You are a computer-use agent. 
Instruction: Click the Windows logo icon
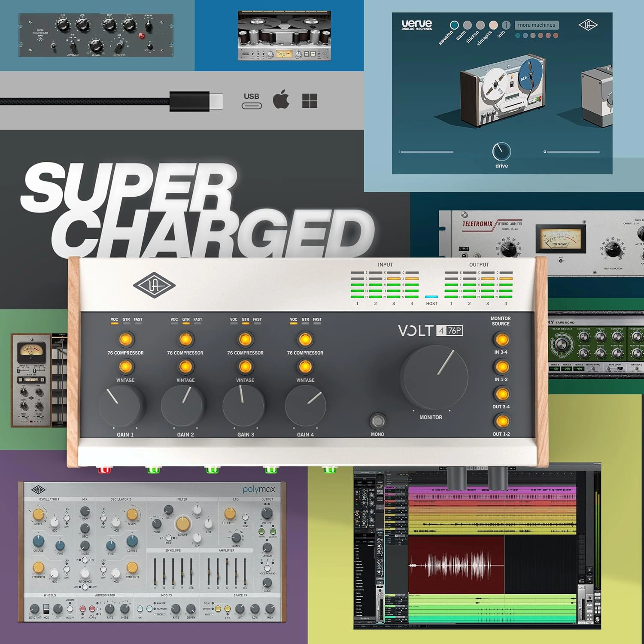pos(310,101)
